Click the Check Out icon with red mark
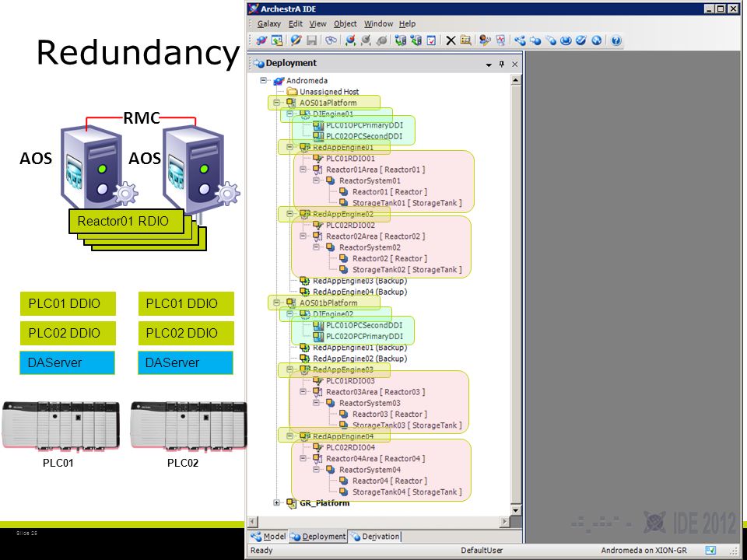This screenshot has width=747, height=560. click(350, 40)
